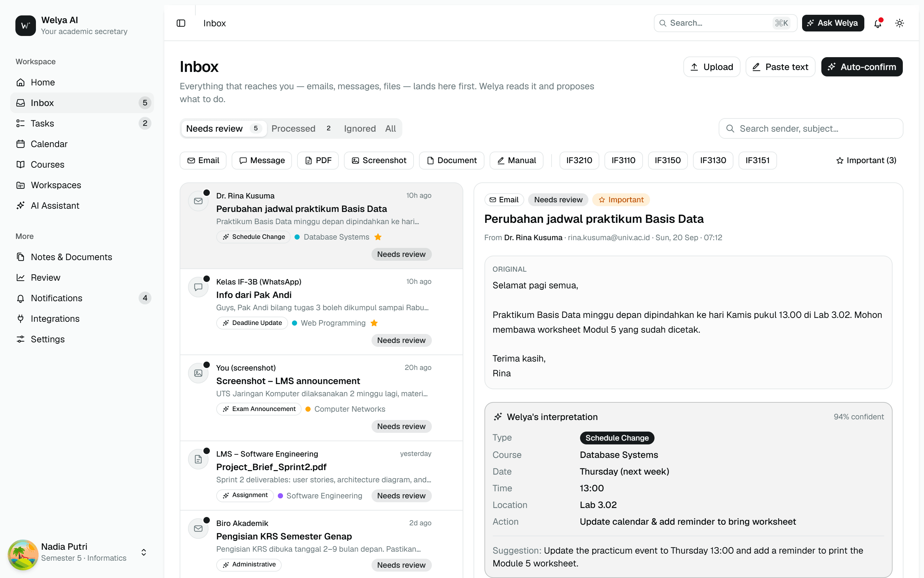The image size is (924, 578).
Task: Open the Screenshot – LMS announcement item
Action: coord(321,398)
